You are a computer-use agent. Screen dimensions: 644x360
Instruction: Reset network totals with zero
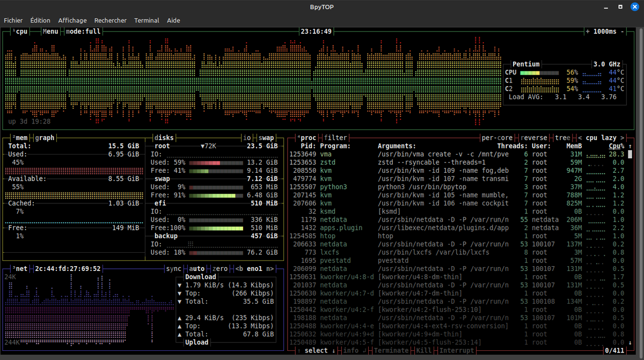coord(221,269)
